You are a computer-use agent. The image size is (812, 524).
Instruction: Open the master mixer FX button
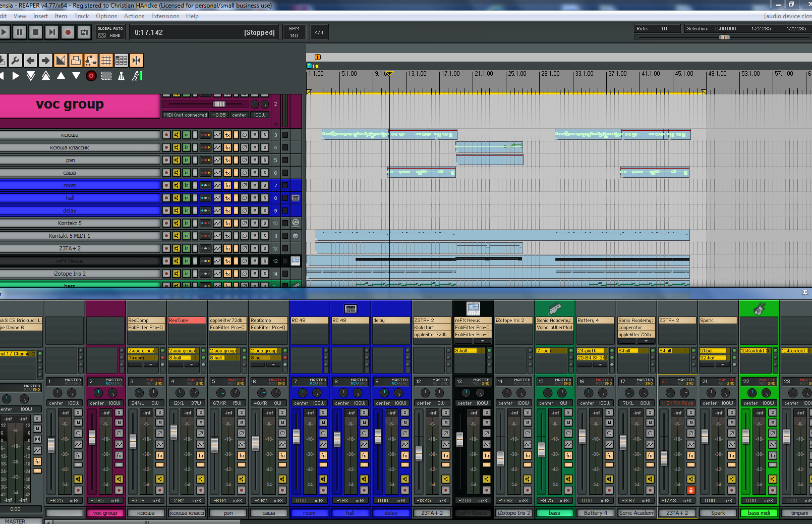pyautogui.click(x=37, y=461)
